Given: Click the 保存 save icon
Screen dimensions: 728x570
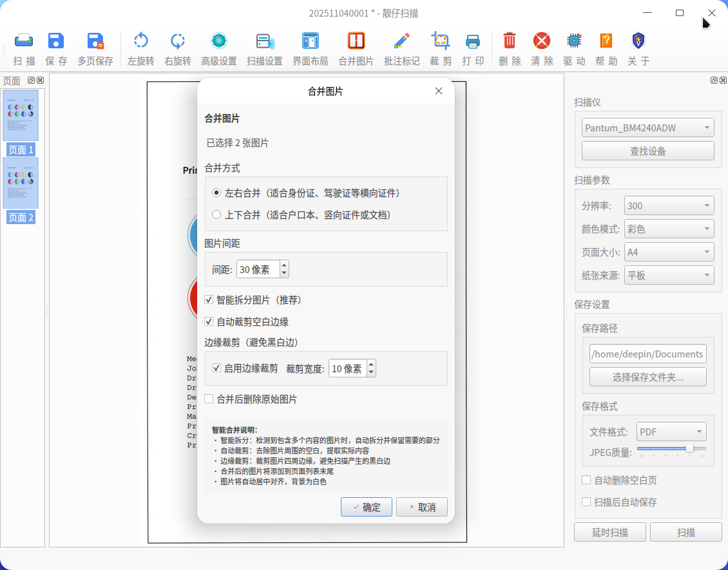Looking at the screenshot, I should (56, 41).
